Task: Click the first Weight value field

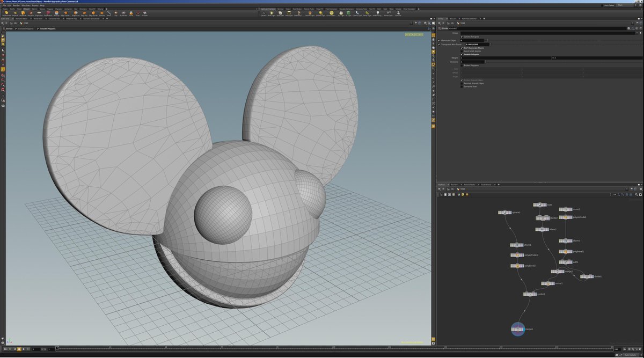Action: click(x=506, y=58)
